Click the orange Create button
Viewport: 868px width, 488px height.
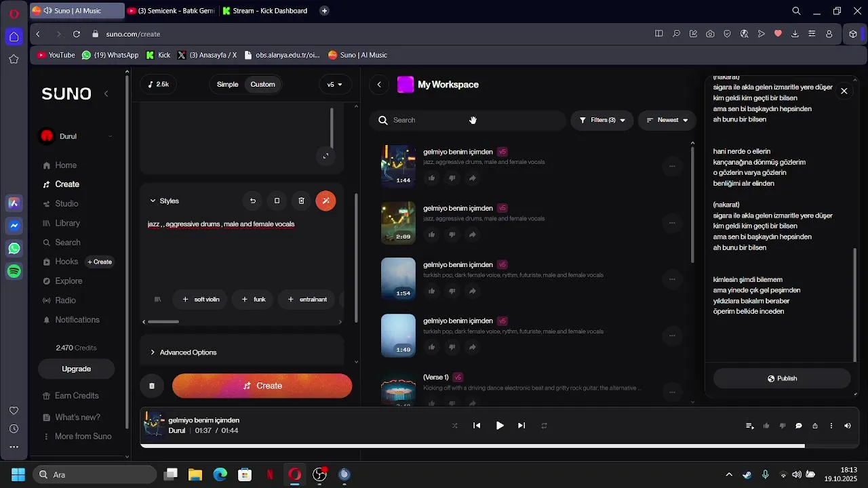[x=262, y=386]
